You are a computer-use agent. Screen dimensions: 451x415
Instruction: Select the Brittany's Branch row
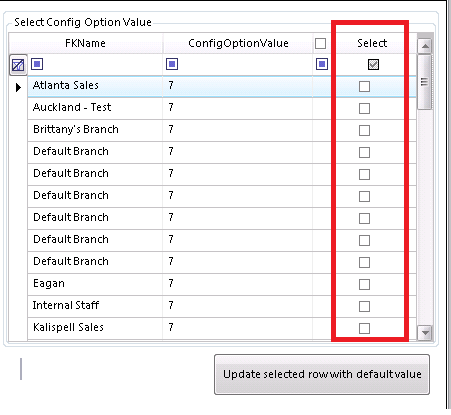coord(222,130)
